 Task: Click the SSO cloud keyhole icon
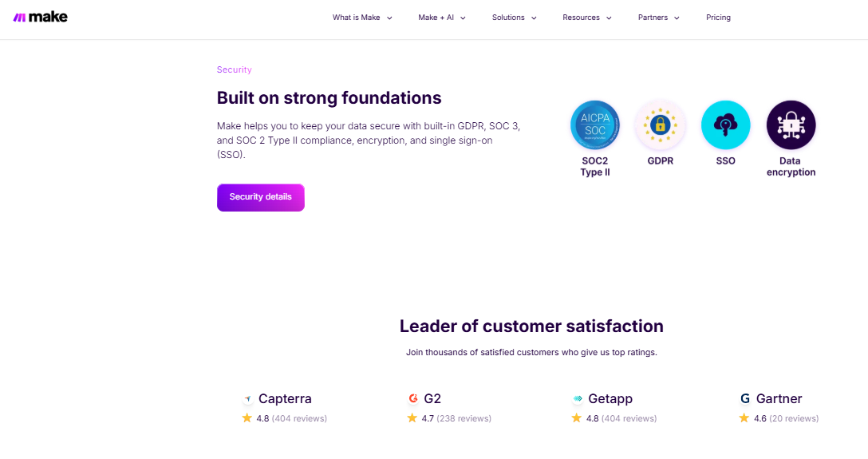tap(725, 125)
